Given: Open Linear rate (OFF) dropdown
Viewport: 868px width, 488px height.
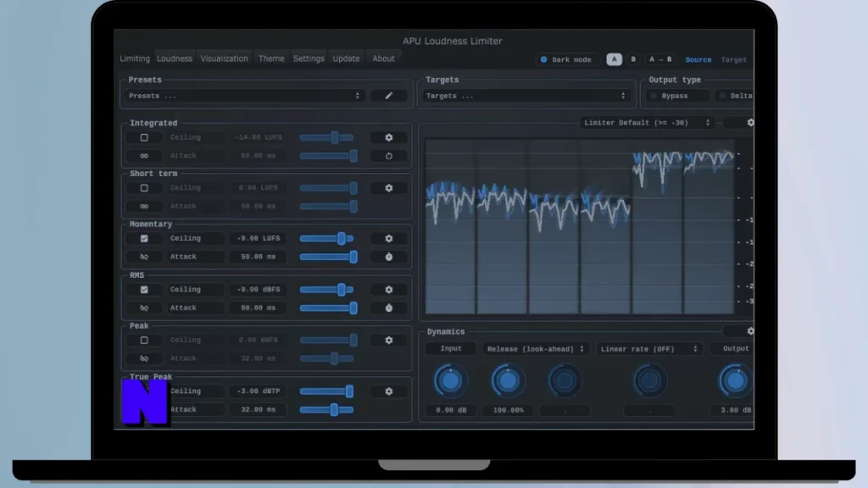Looking at the screenshot, I should coord(648,348).
